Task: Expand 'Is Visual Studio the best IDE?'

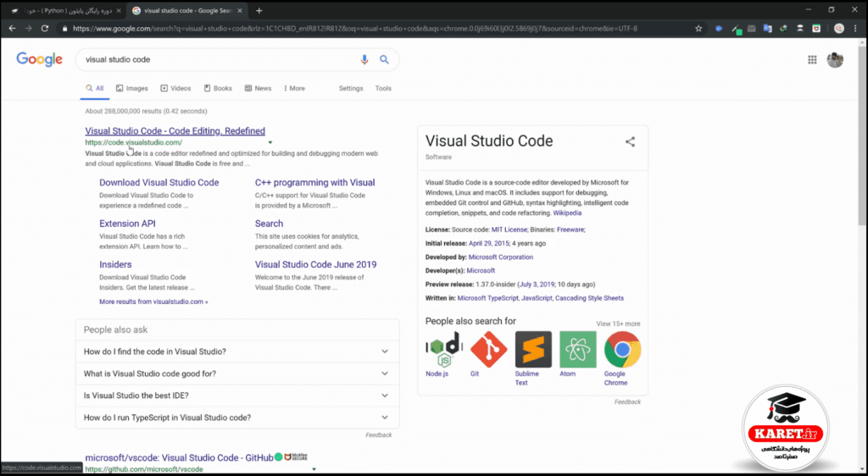Action: coord(237,396)
